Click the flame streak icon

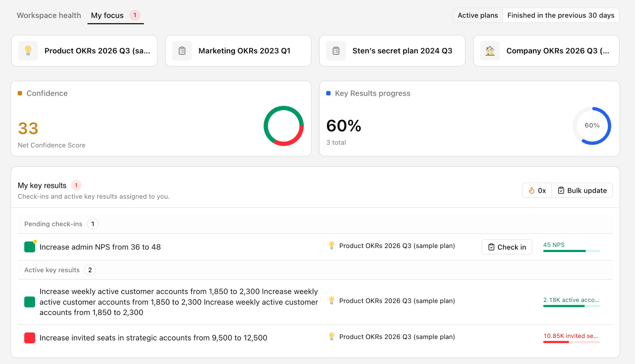531,190
